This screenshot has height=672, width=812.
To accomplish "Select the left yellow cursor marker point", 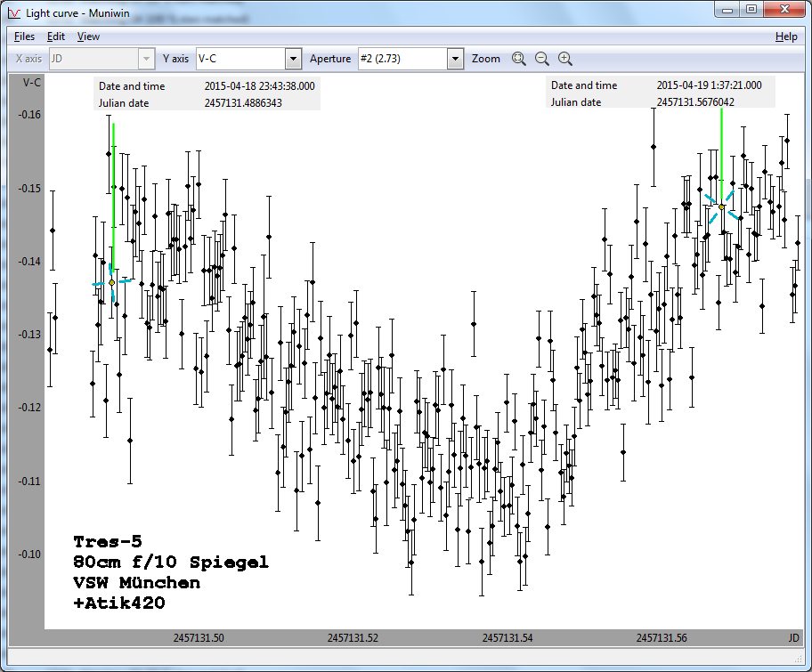I will click(112, 282).
